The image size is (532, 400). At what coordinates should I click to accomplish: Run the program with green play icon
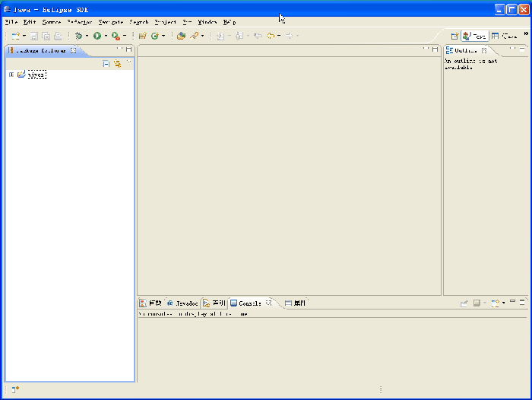click(x=97, y=36)
